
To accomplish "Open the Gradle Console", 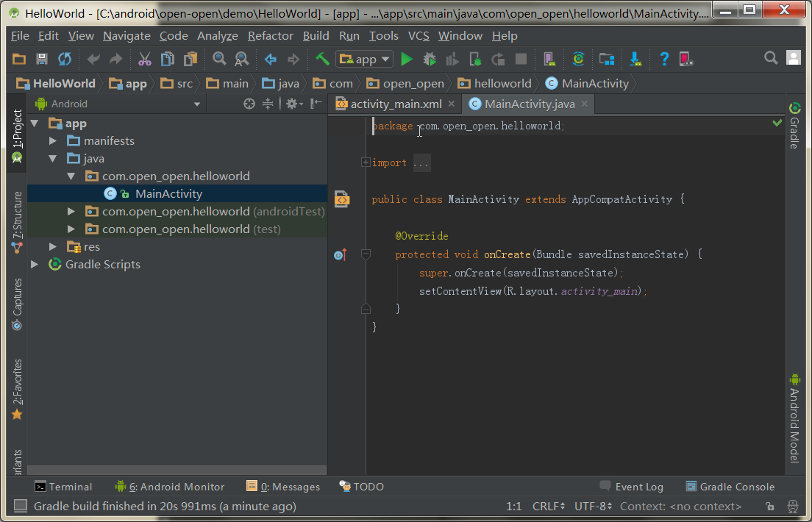I will click(x=730, y=486).
